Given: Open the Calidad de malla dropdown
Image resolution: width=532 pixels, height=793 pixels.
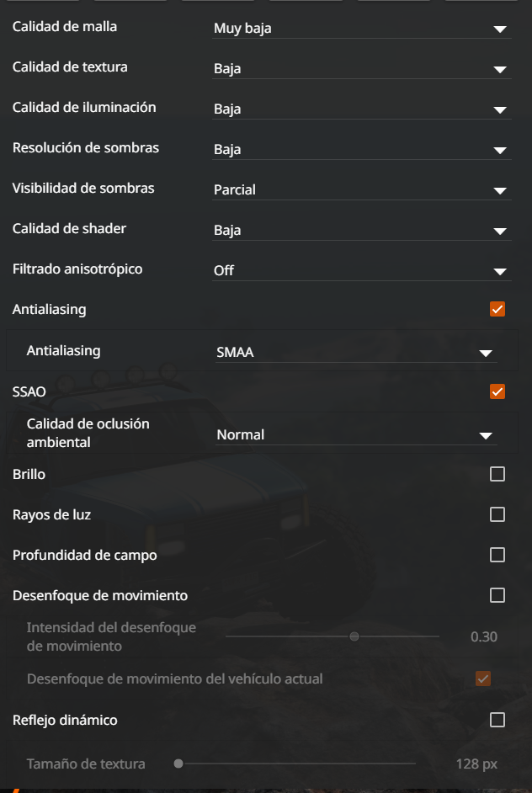Looking at the screenshot, I should (362, 29).
